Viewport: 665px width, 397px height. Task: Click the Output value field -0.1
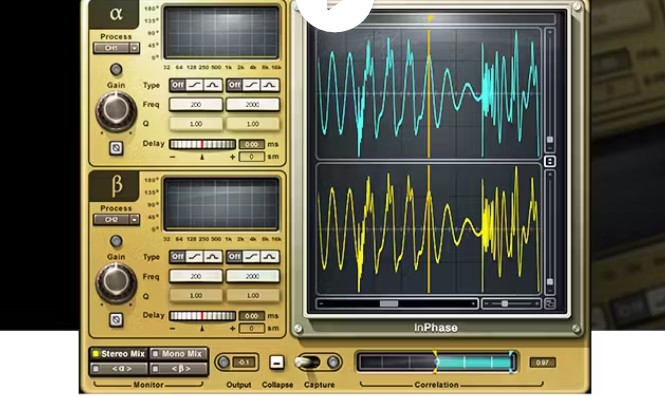[x=244, y=362]
